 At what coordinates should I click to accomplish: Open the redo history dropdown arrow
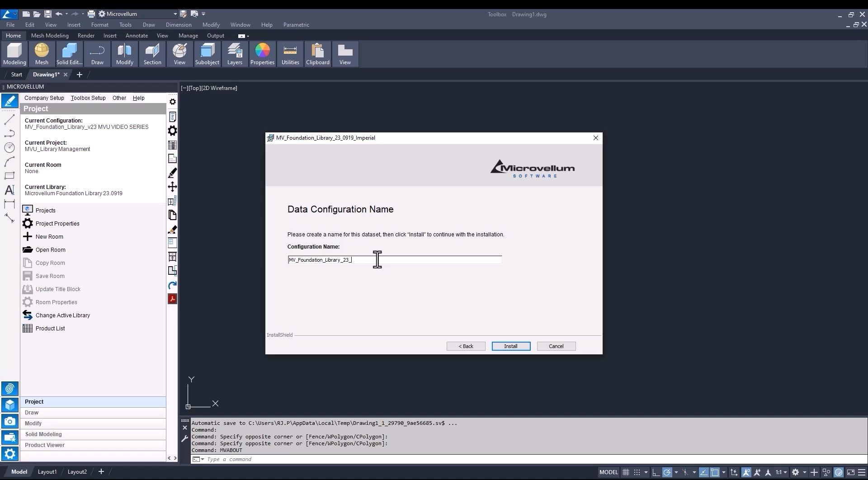coord(83,14)
